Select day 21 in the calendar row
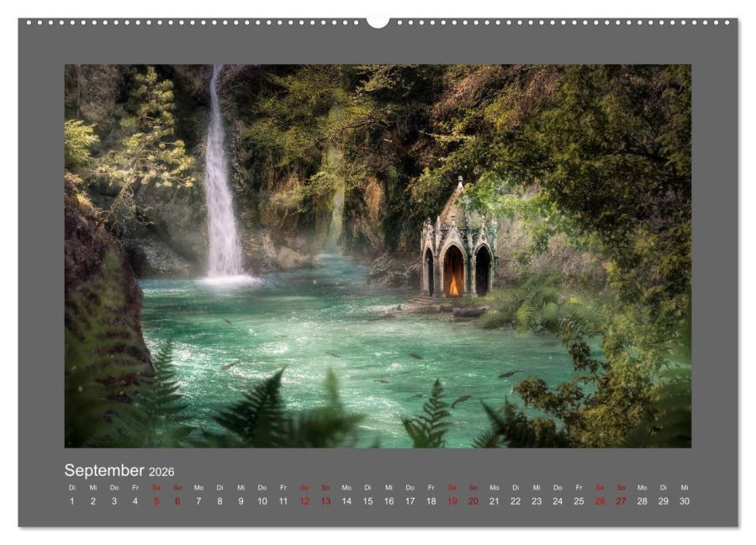Screen dimensions: 756x545 (494, 501)
